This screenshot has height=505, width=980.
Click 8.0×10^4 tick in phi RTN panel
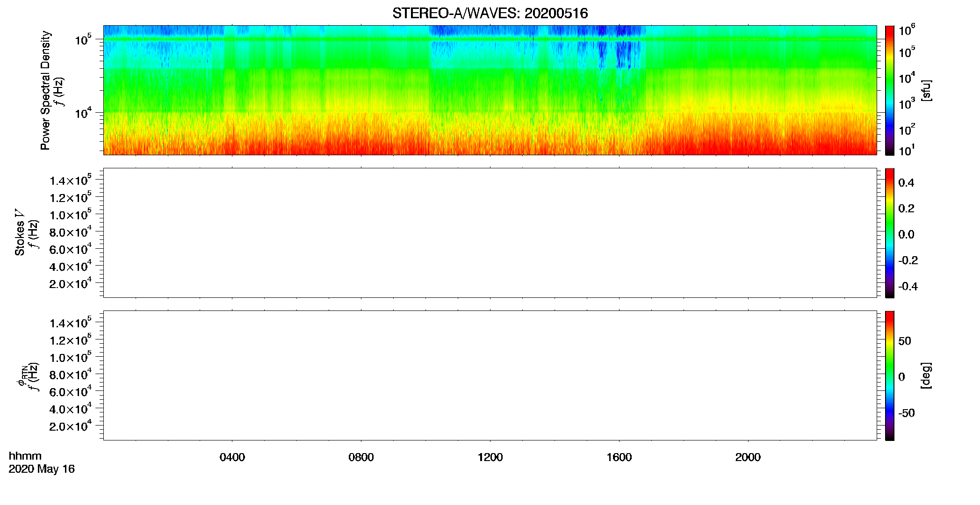tap(71, 374)
